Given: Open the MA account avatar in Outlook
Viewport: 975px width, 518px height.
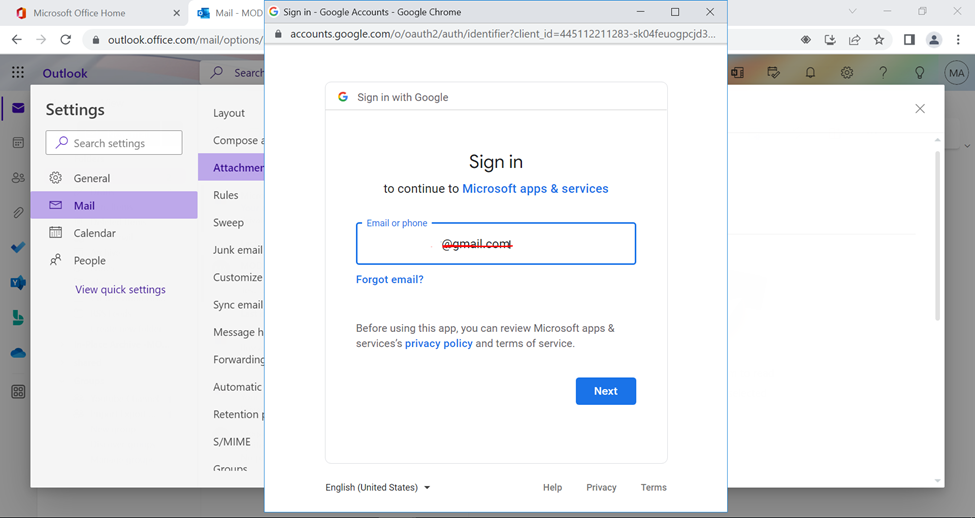Looking at the screenshot, I should coord(956,73).
